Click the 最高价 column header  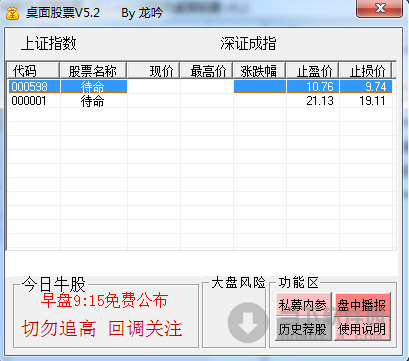[x=207, y=71]
